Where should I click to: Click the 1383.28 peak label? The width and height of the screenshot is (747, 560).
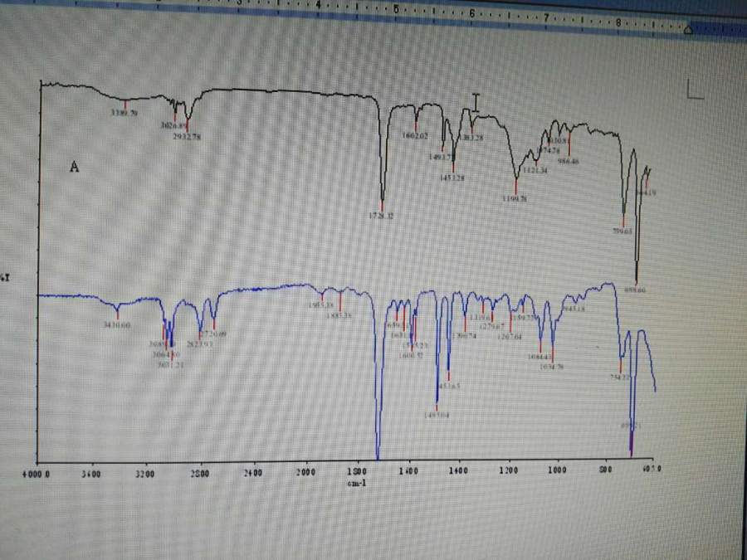(472, 138)
